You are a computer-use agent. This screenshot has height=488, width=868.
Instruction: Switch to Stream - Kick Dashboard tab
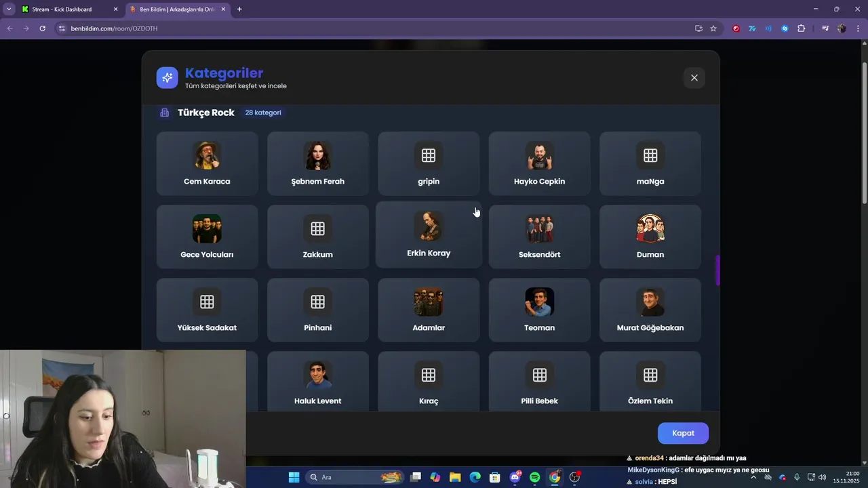pos(63,9)
